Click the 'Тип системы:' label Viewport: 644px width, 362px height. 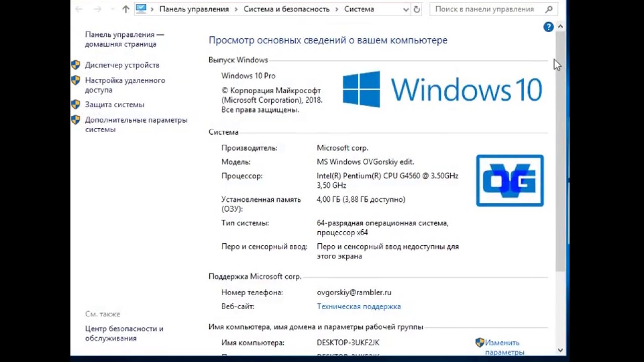point(245,223)
